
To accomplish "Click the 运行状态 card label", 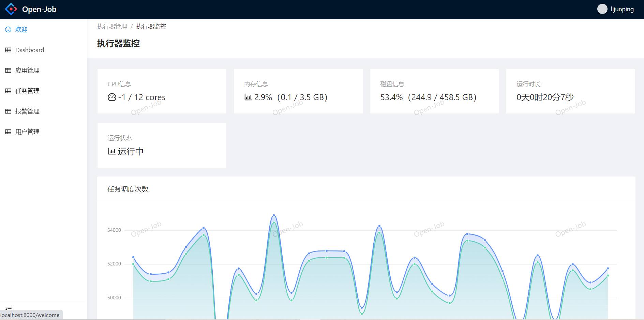I will [120, 138].
